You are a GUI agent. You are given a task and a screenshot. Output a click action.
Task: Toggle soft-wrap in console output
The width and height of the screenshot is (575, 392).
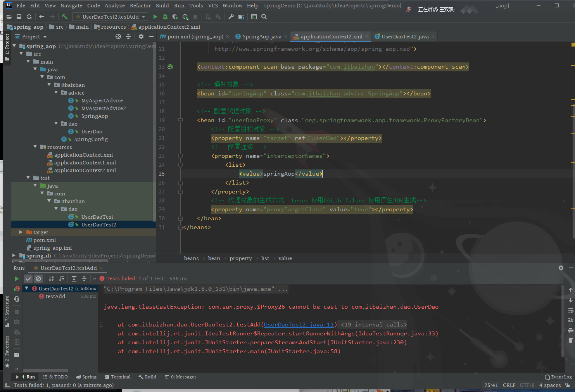point(570,310)
